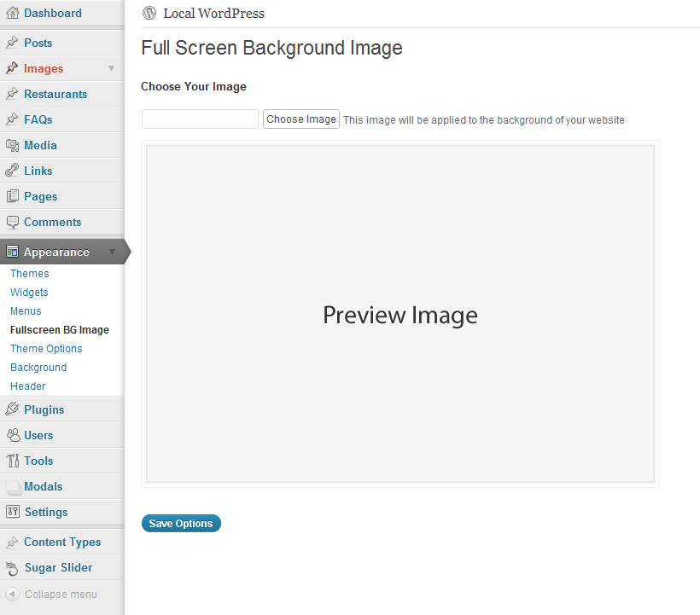This screenshot has height=615, width=700.
Task: Click the Preview Image placeholder
Action: pyautogui.click(x=400, y=314)
